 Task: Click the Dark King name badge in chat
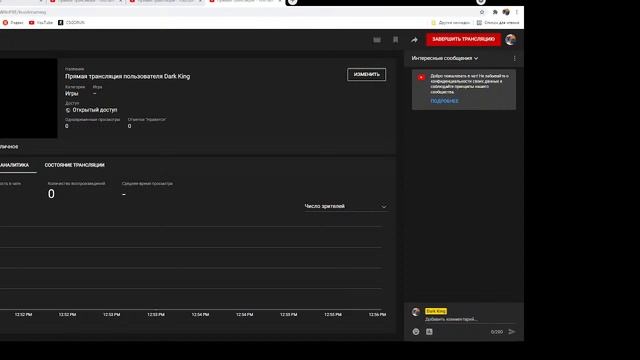(x=436, y=311)
